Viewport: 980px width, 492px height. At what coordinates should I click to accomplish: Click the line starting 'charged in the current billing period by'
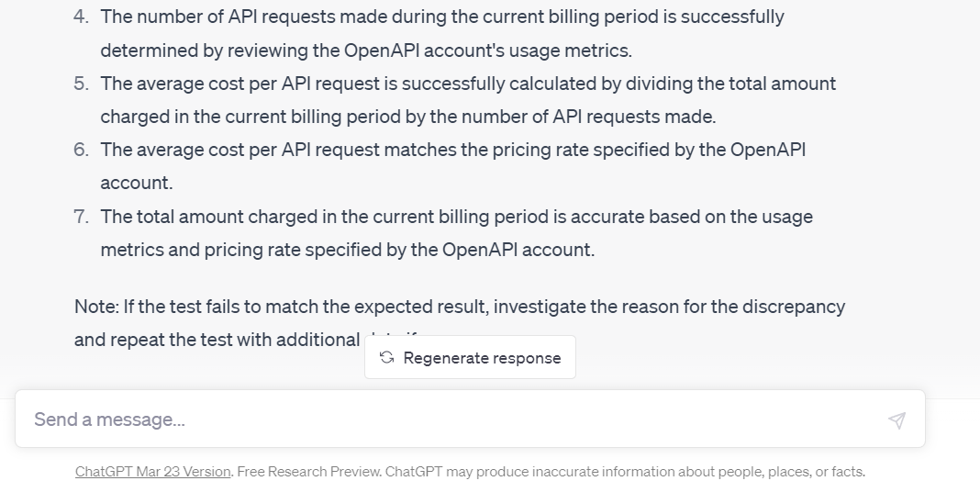point(408,117)
